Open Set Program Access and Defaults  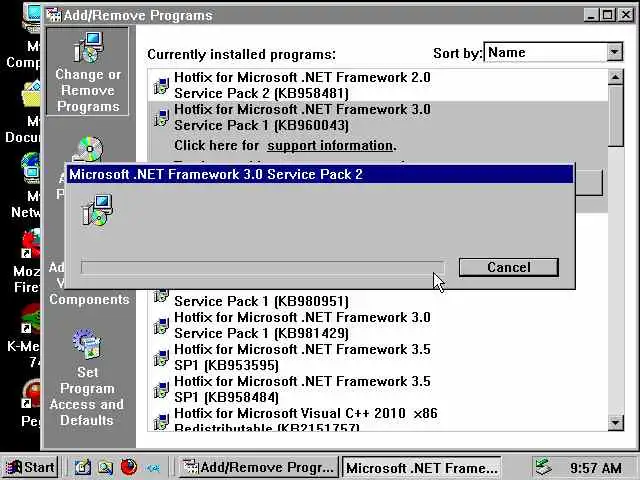click(x=87, y=378)
